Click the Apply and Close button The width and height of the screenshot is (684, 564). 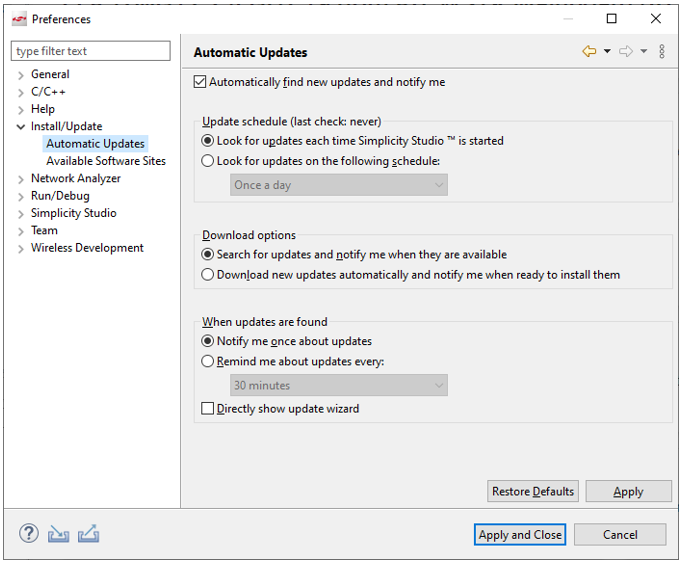[x=520, y=534]
